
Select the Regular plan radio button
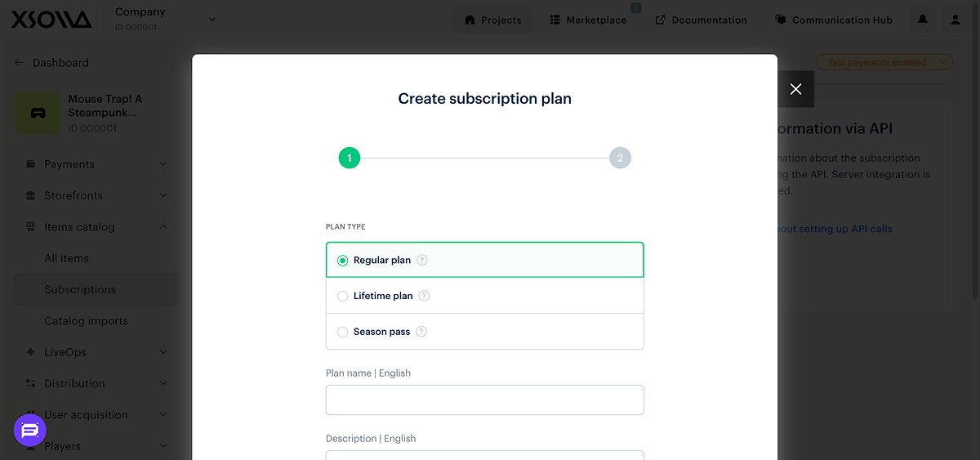(343, 261)
